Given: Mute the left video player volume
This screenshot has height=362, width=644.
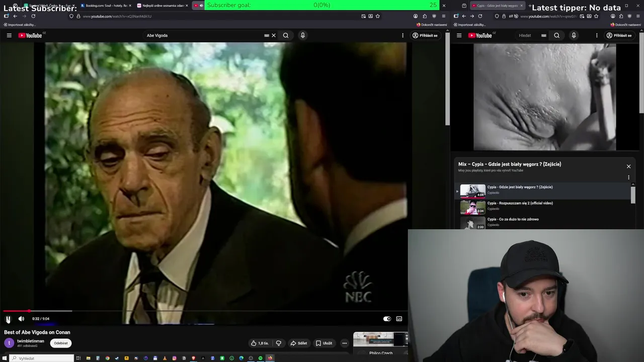Looking at the screenshot, I should point(21,319).
